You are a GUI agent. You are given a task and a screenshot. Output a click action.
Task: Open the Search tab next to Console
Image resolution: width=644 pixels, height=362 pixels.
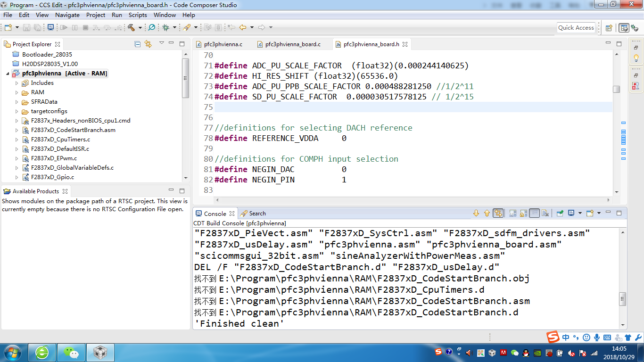(257, 214)
